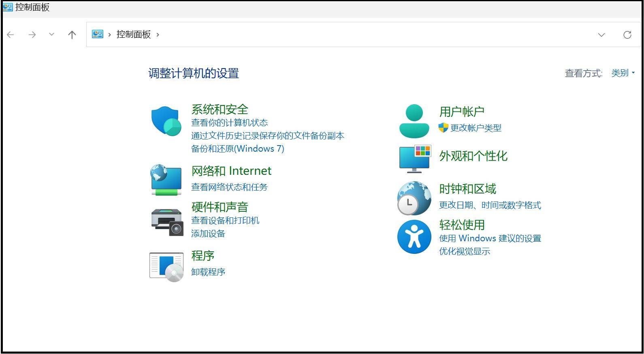The image size is (644, 354).
Task: Click the 更改帐户类型 link
Action: point(476,128)
